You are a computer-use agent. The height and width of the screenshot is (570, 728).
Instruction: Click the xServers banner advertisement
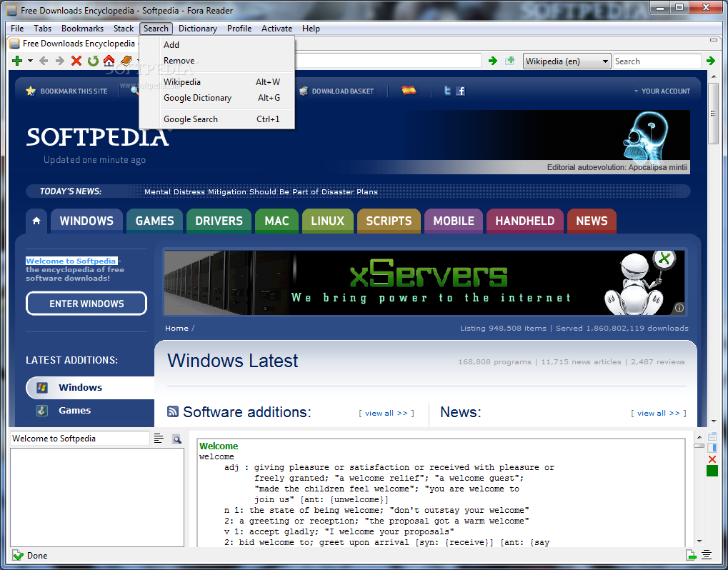point(424,283)
